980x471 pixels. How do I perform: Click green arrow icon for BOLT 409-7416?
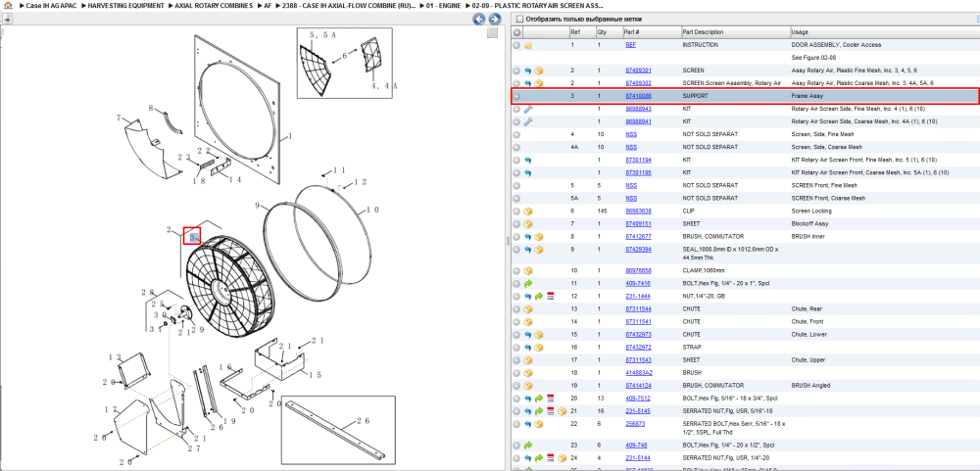pos(528,283)
